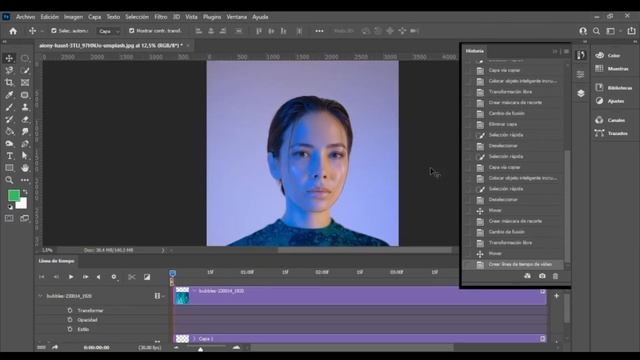Select the Move tool in the toolbox

[9, 58]
